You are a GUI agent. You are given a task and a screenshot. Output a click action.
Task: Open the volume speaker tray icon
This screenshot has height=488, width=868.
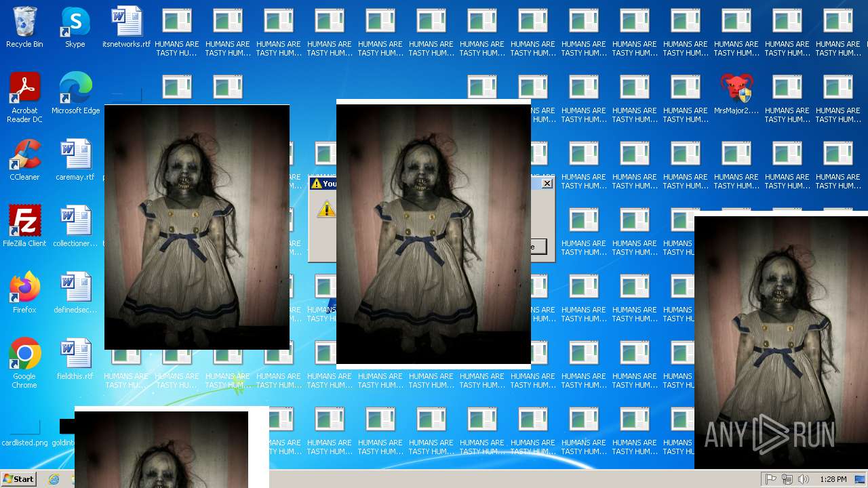(x=804, y=479)
